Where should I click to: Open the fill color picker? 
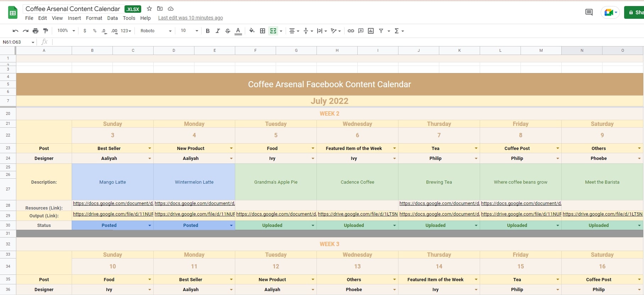tap(252, 31)
